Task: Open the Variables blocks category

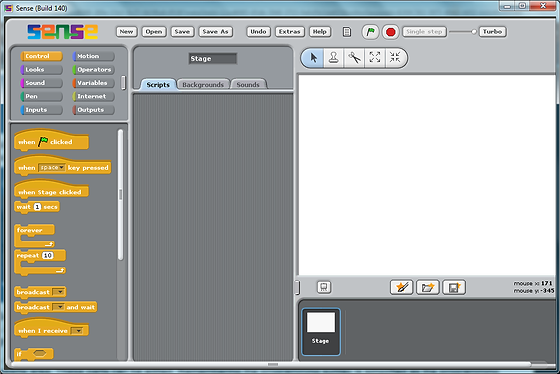Action: click(x=94, y=83)
